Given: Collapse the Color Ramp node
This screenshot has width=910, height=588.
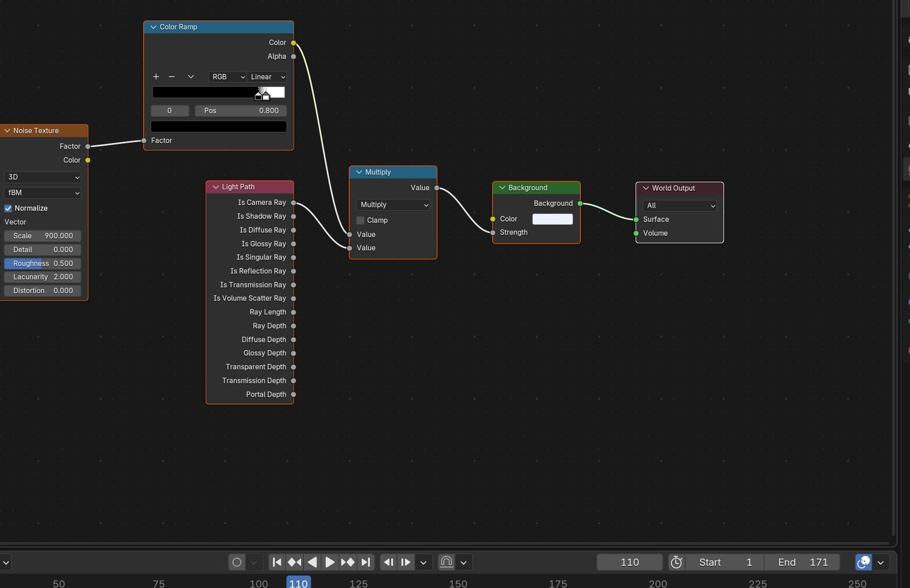Looking at the screenshot, I should (x=153, y=27).
